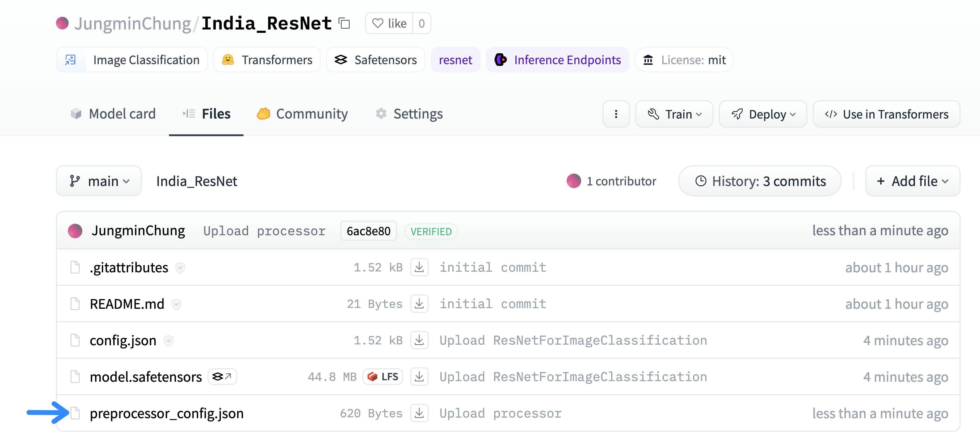980x448 pixels.
Task: Click the security shield icon next to README.md
Action: tap(176, 304)
